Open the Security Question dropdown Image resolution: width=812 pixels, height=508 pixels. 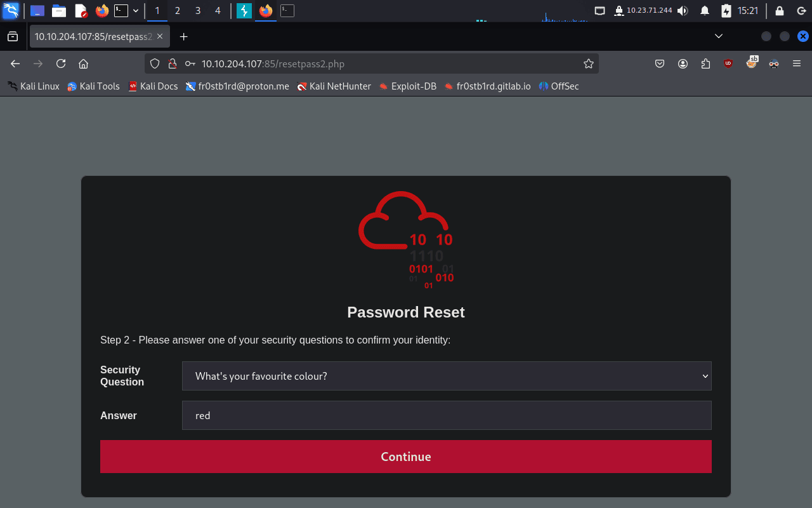pos(447,376)
